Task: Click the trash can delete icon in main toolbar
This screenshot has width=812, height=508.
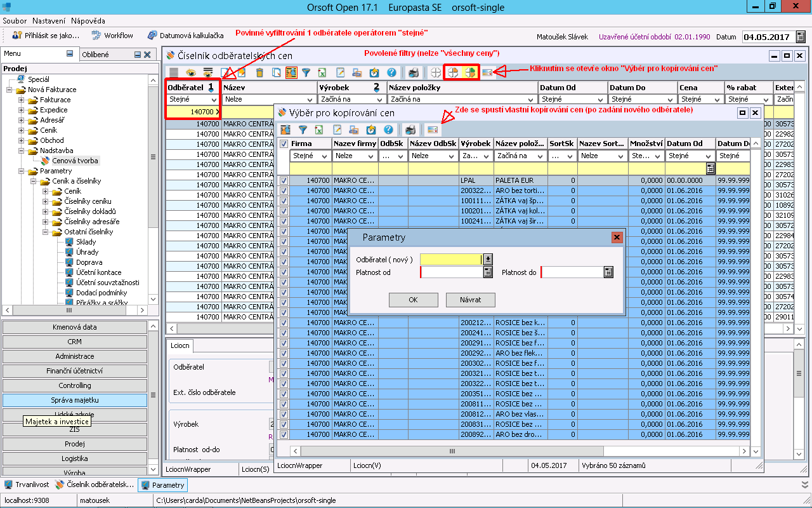Action: click(x=259, y=73)
